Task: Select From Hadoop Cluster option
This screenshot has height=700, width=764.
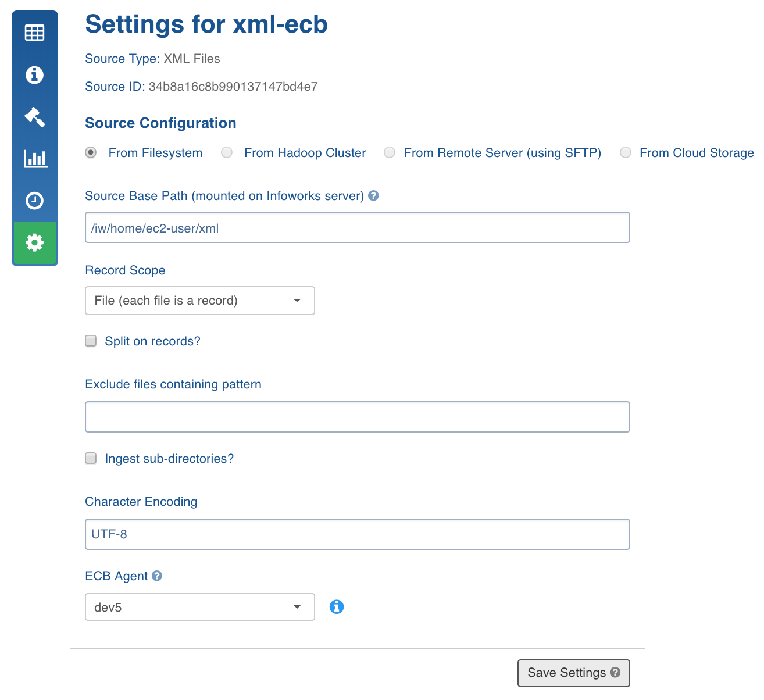Action: [x=227, y=152]
